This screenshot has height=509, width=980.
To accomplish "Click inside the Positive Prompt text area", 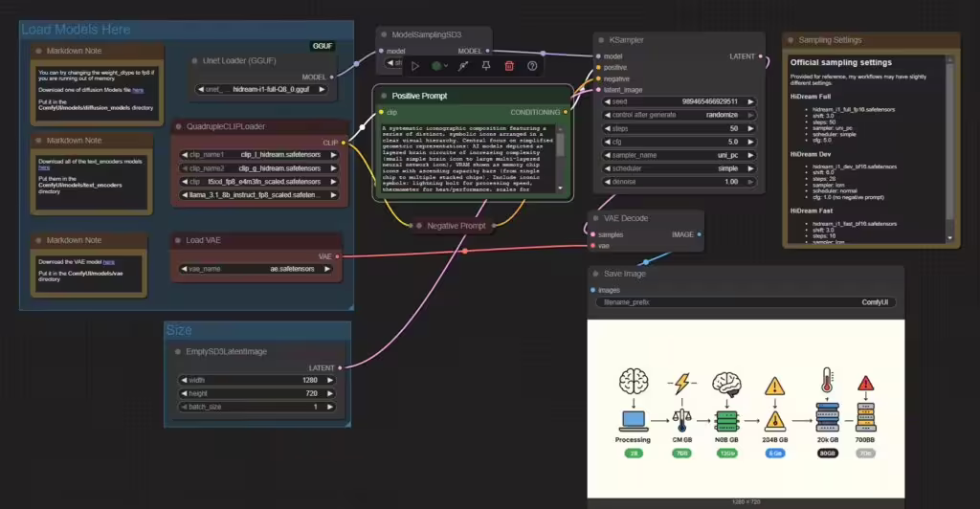I will 467,158.
